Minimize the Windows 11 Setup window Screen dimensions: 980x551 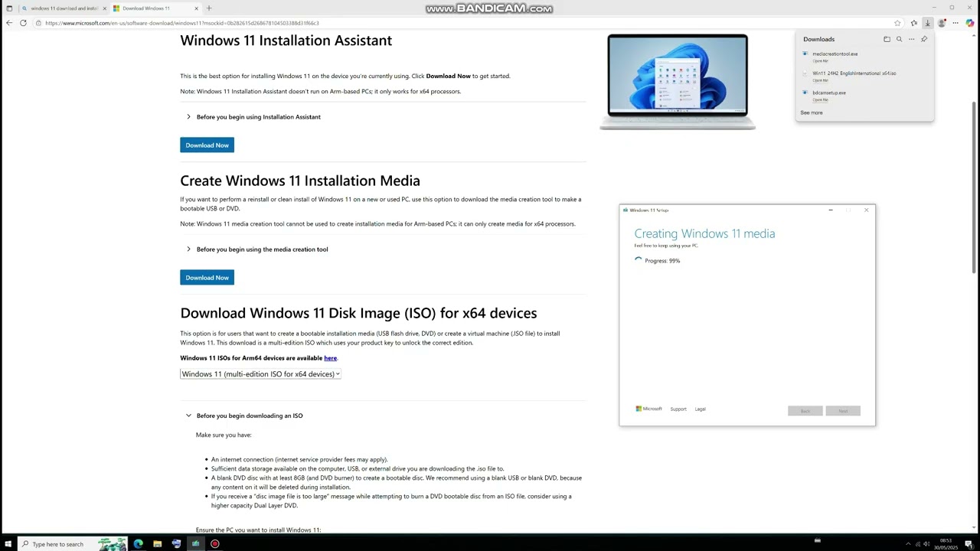click(831, 210)
